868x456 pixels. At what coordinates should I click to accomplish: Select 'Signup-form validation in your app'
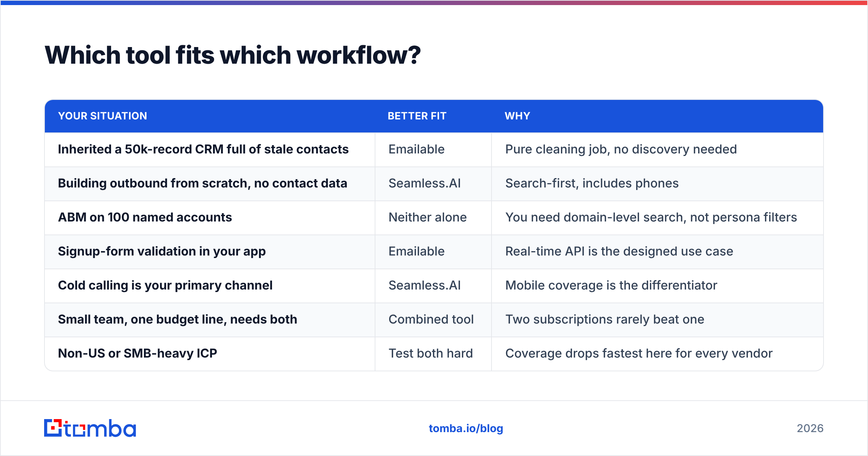point(162,252)
